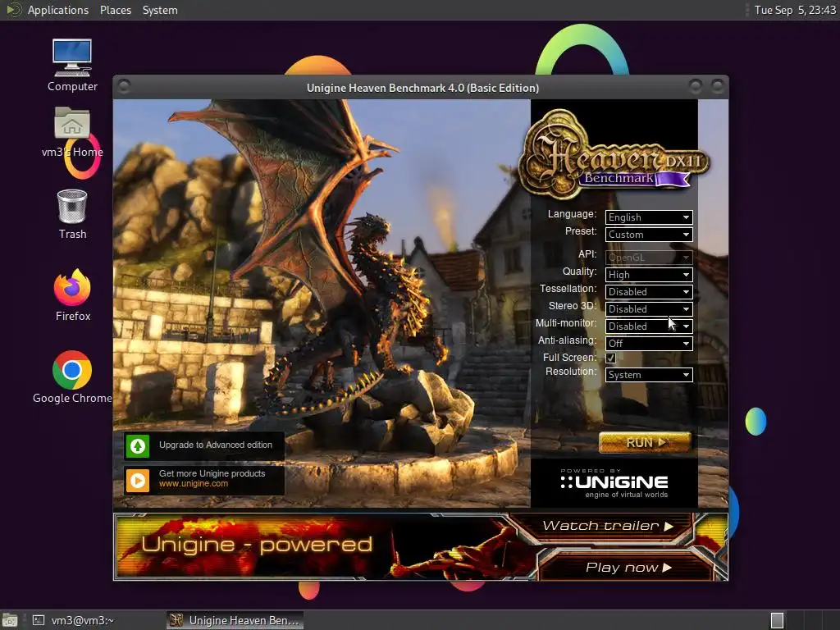Image resolution: width=840 pixels, height=630 pixels.
Task: Click Upgrade to Advanced edition
Action: [203, 445]
